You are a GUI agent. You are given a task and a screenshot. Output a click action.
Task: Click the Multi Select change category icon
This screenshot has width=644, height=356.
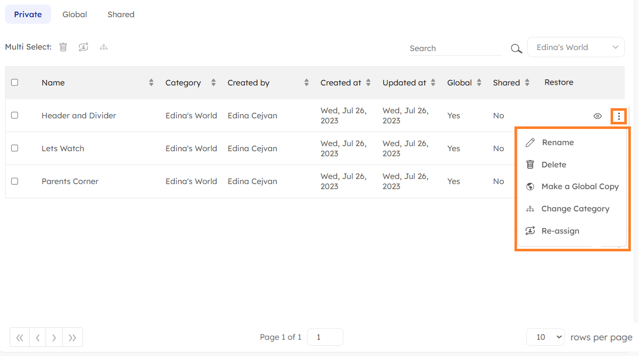[x=104, y=47]
